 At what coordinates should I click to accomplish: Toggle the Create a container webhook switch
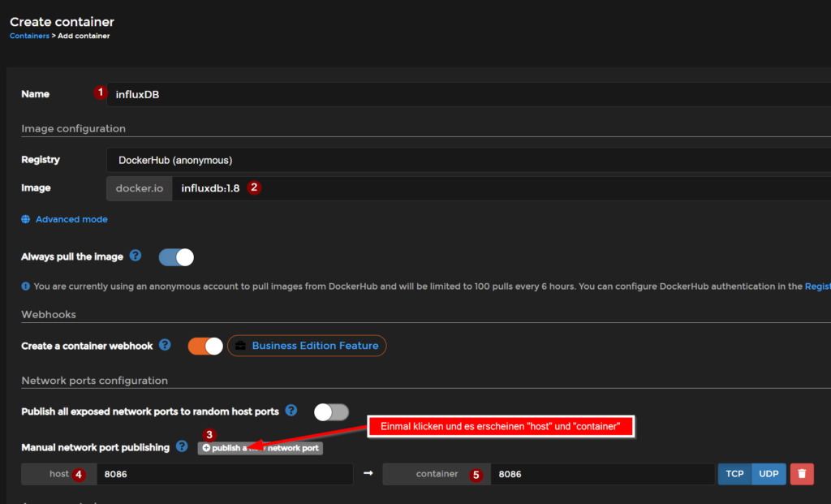[x=205, y=346]
